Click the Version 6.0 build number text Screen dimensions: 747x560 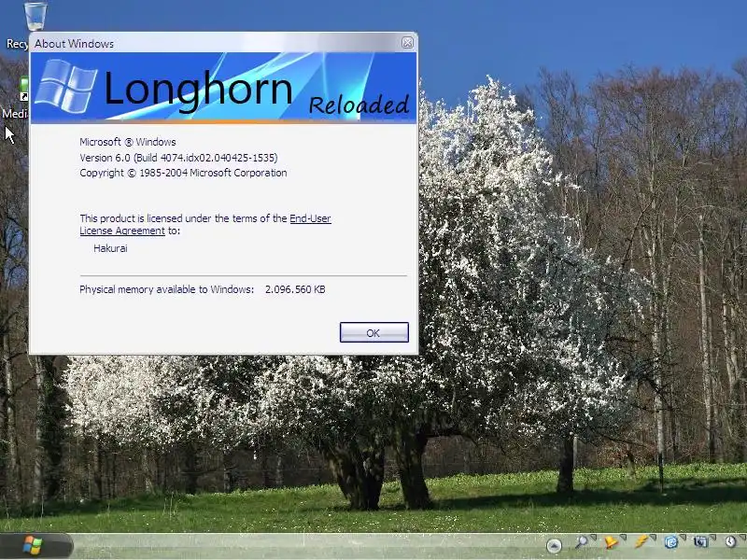[178, 158]
